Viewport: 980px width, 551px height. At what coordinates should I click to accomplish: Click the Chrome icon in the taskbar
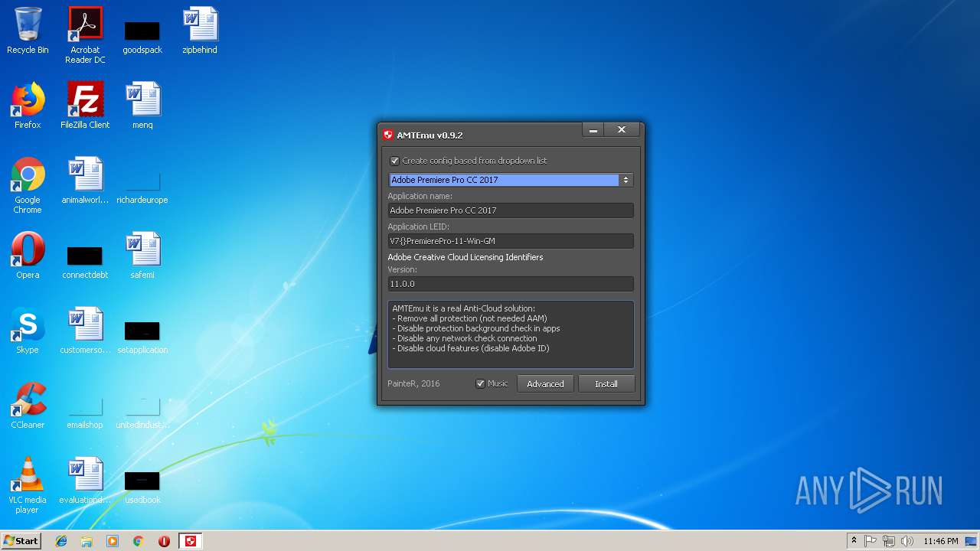pyautogui.click(x=139, y=541)
